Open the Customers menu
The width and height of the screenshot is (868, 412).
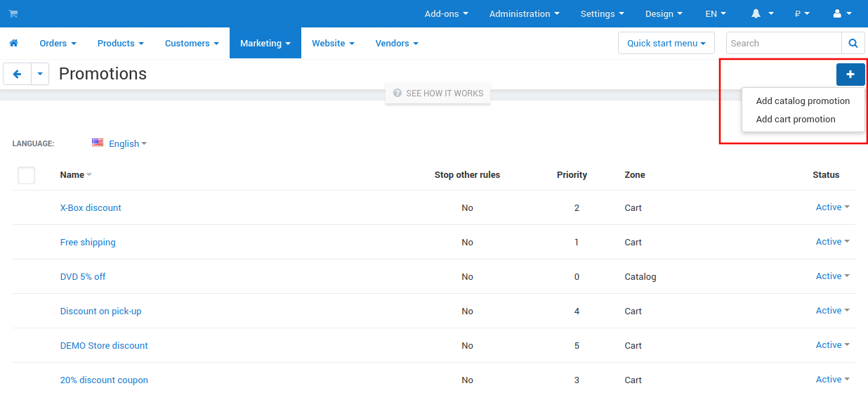pos(192,43)
